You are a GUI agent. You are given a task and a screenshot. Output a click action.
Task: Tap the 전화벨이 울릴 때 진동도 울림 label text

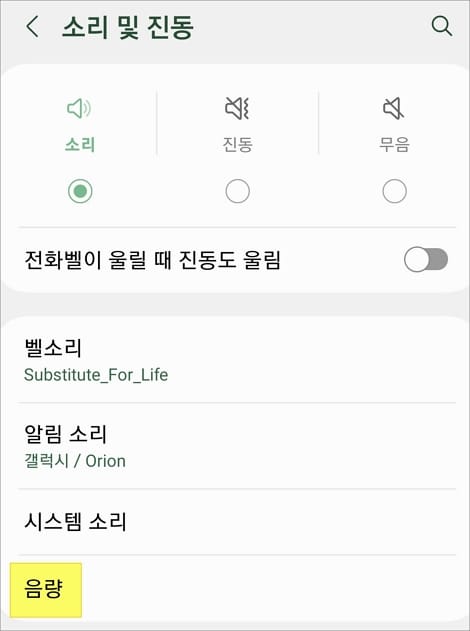tap(152, 260)
